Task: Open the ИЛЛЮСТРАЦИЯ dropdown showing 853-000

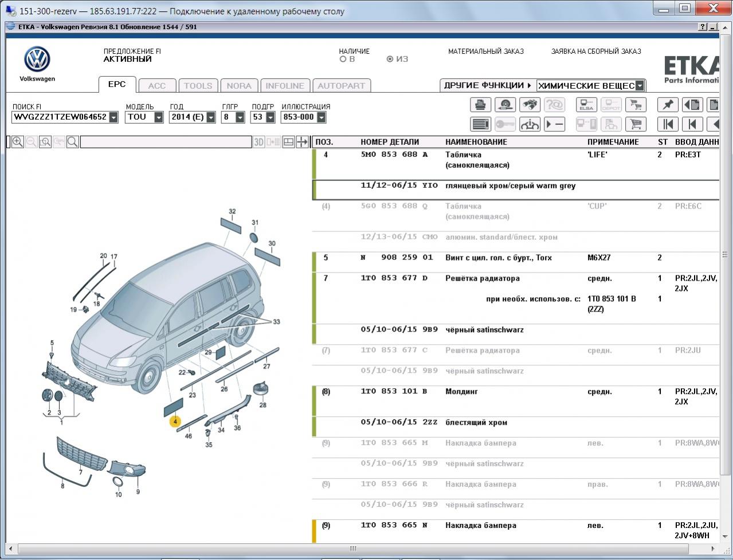Action: (321, 117)
